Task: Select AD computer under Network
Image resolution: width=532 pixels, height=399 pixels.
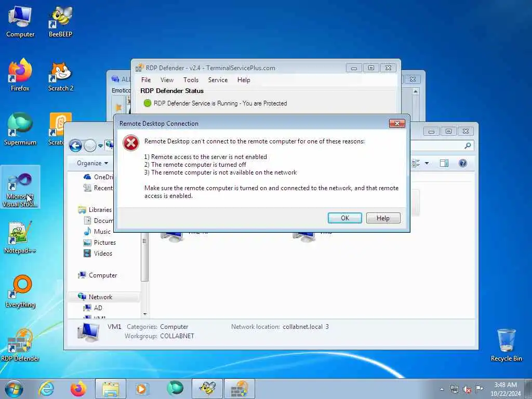Action: [x=93, y=308]
